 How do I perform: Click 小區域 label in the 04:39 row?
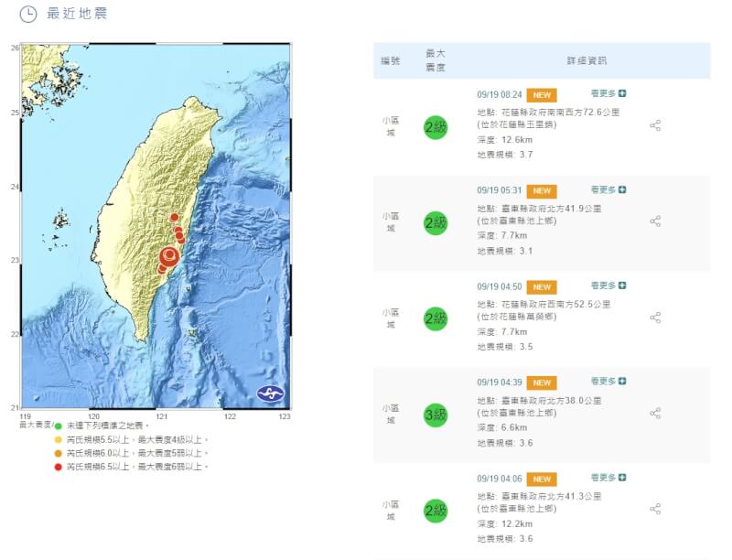coord(391,414)
